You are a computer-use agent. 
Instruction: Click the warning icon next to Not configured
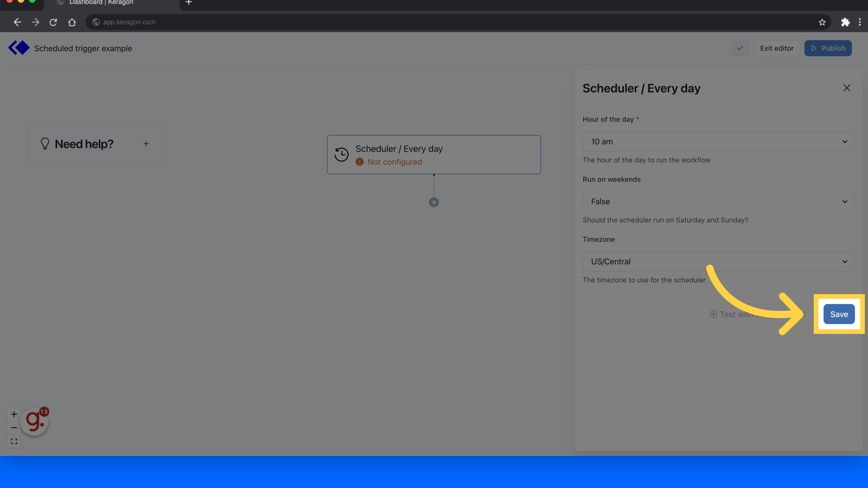tap(359, 162)
